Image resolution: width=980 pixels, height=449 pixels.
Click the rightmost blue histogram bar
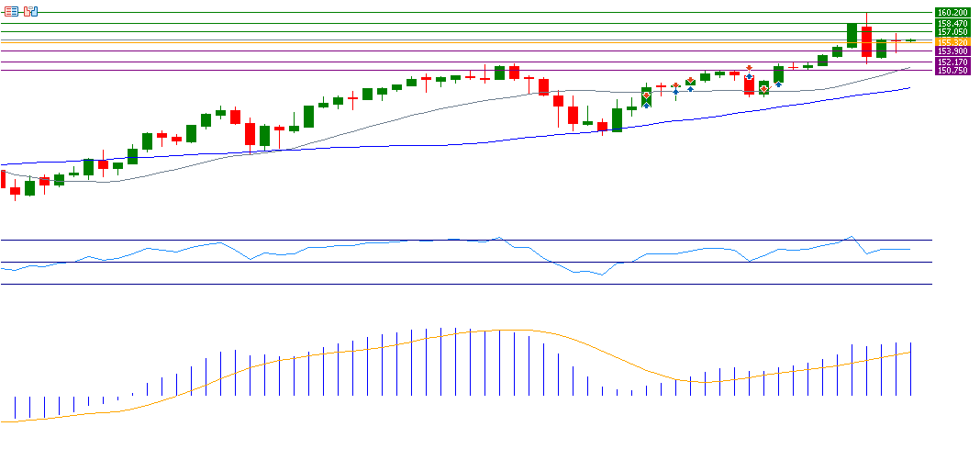pos(911,369)
